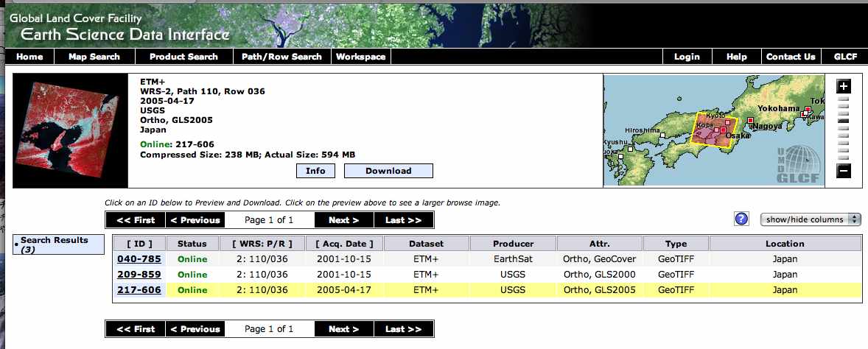868x349 pixels.
Task: Click lower 'Last >>' pagination button
Action: (404, 329)
